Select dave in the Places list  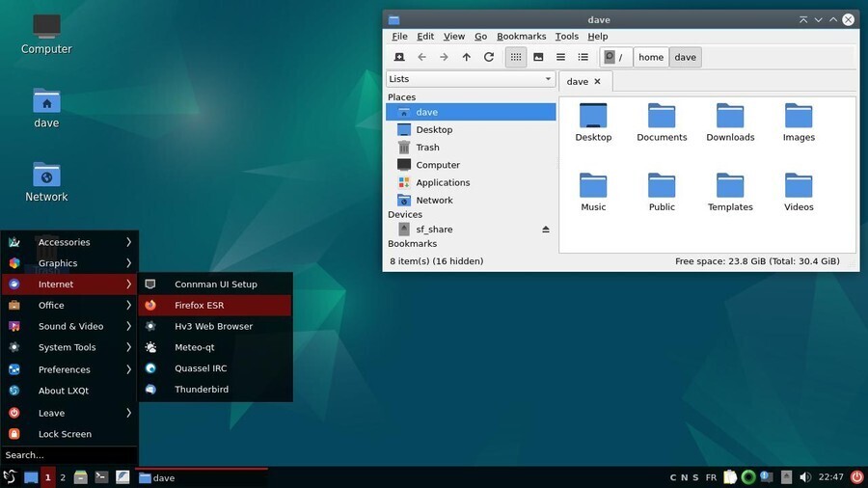click(471, 112)
